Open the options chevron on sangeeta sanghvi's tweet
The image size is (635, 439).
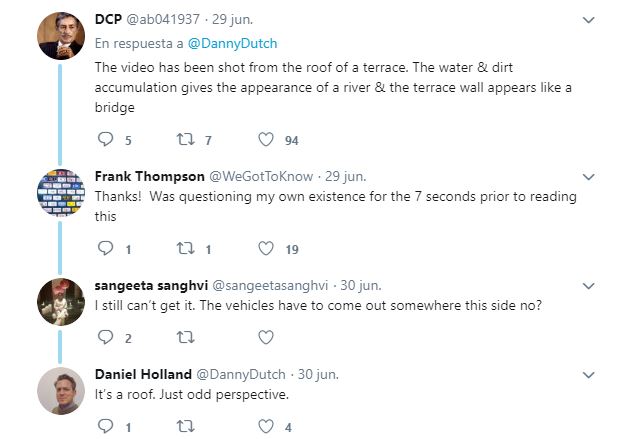point(589,285)
